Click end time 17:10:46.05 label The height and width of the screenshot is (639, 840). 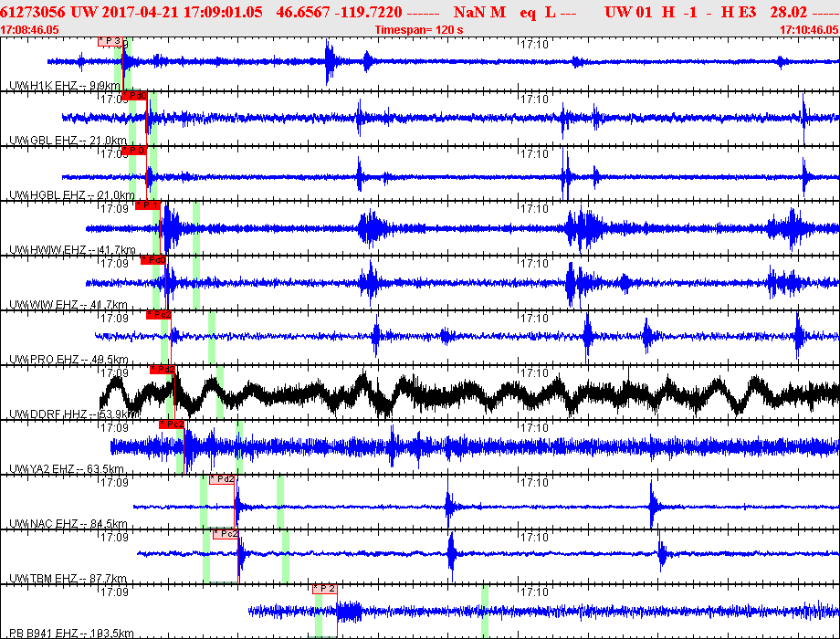pos(810,30)
